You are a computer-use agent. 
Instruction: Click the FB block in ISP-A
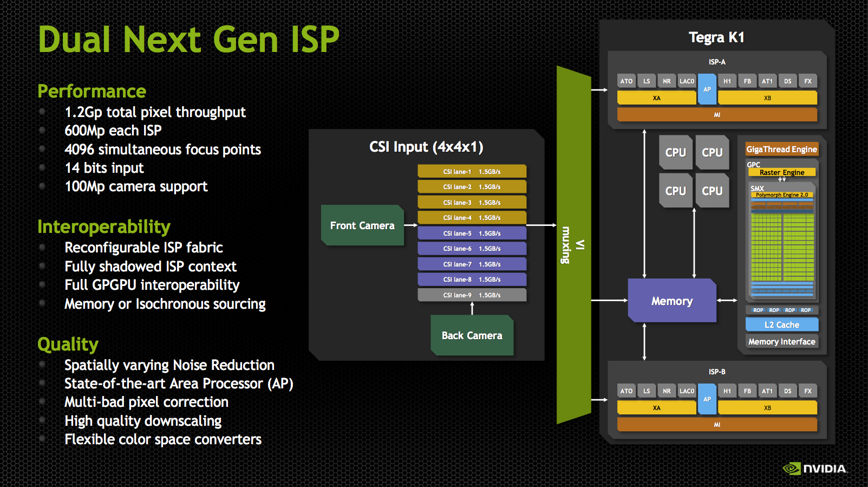point(747,81)
